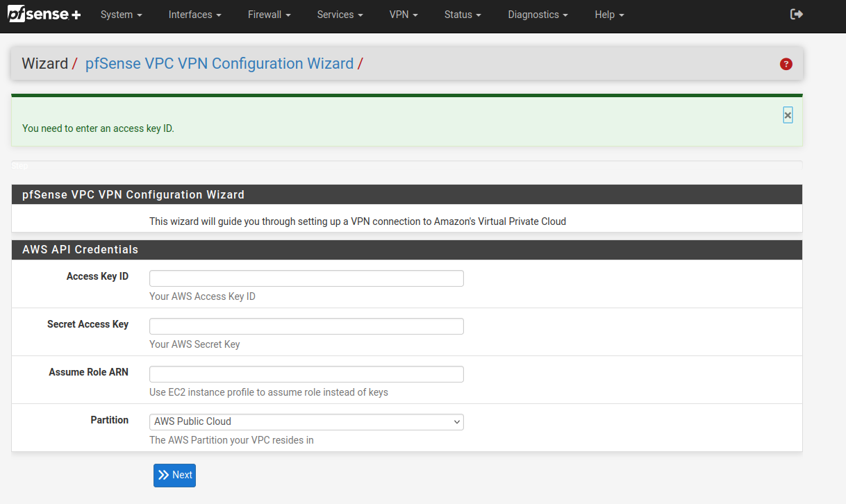Open the Status menu
Viewport: 846px width, 504px height.
coord(463,15)
